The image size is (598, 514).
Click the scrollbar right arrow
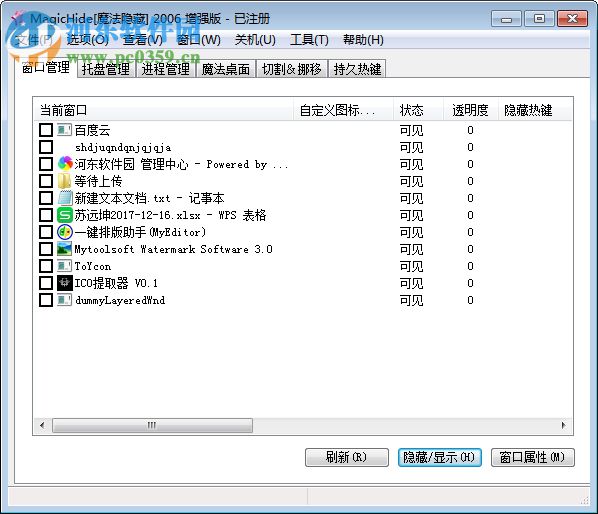click(x=564, y=425)
